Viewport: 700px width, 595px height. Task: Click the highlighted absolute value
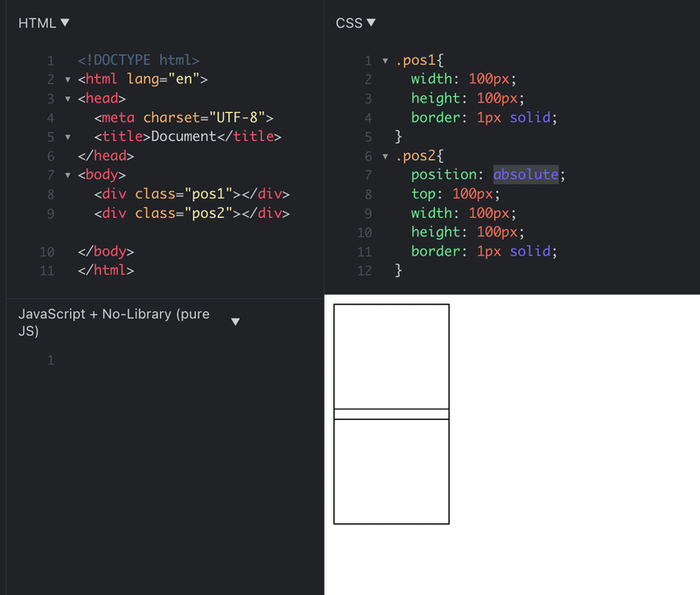pos(526,174)
